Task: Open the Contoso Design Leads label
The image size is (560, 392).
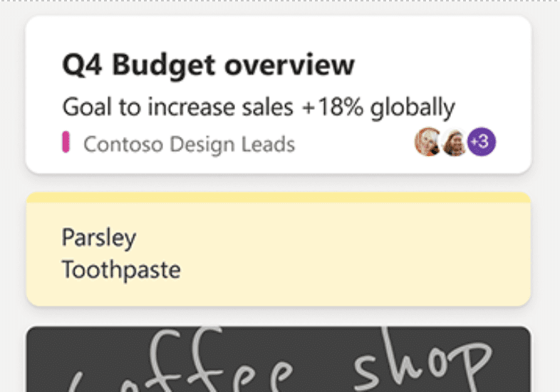Action: point(190,145)
